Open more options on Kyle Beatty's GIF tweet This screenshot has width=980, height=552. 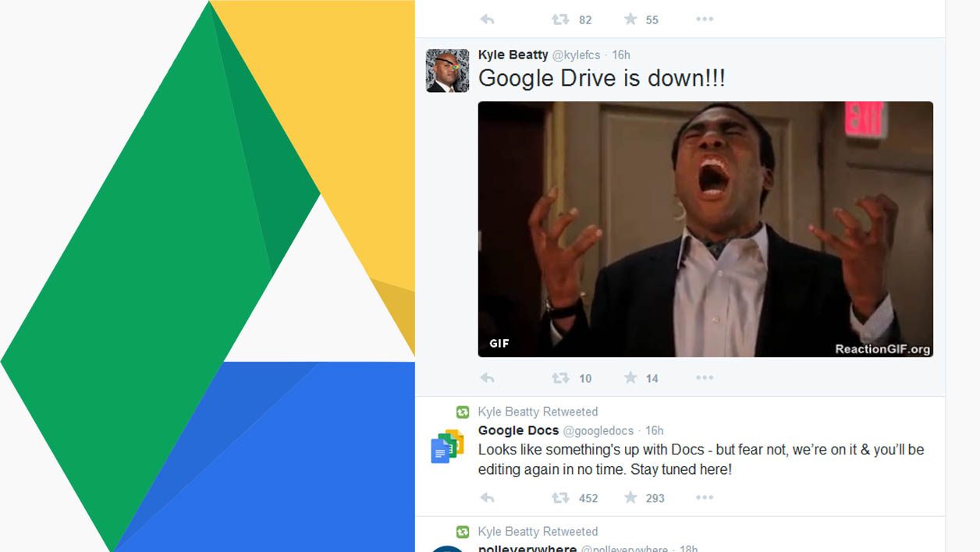pos(705,378)
